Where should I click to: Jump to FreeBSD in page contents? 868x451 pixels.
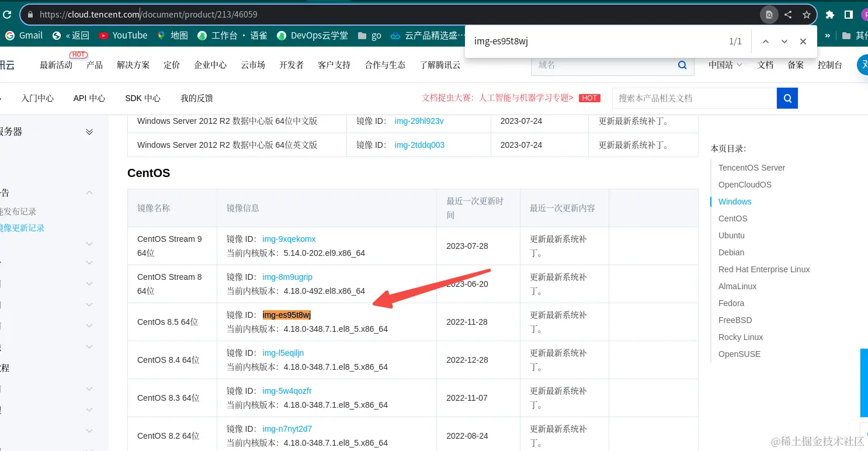click(735, 320)
